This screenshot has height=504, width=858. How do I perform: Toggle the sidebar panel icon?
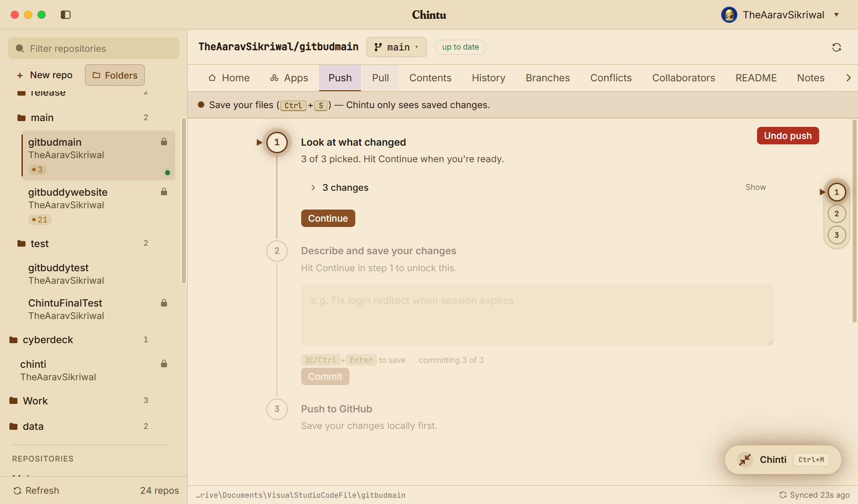coord(66,15)
